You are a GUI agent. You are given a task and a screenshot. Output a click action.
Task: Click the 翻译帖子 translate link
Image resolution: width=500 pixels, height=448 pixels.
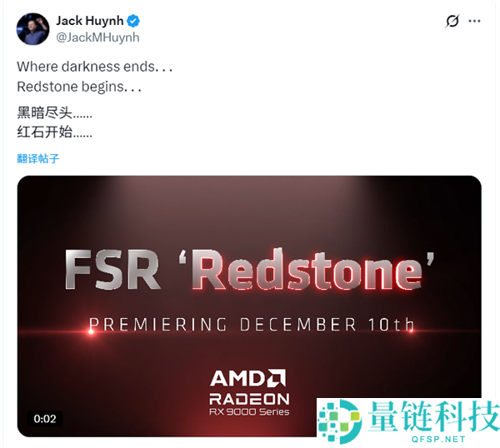tap(38, 158)
